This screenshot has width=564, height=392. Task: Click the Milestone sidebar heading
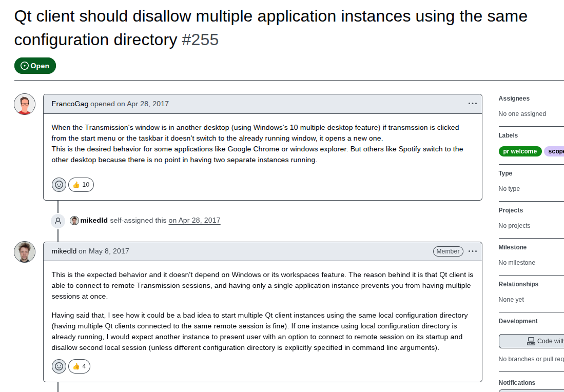click(x=513, y=247)
